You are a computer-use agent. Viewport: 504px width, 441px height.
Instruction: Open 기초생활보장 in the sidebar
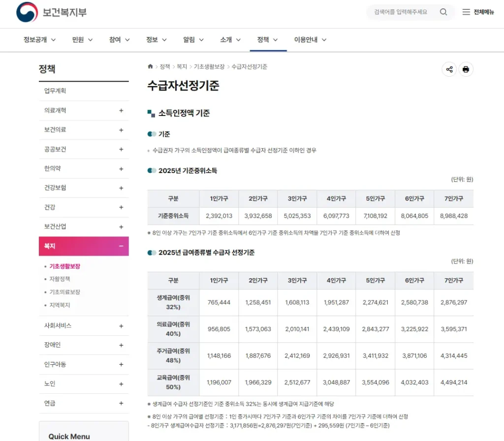click(65, 265)
